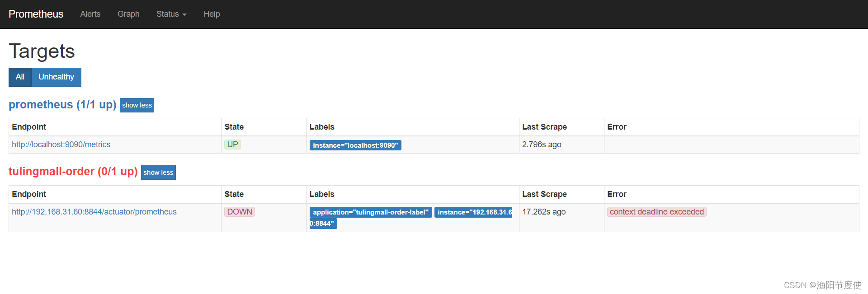Click the prometheus (1/1 up) heading
Image resolution: width=868 pixels, height=294 pixels.
[62, 105]
